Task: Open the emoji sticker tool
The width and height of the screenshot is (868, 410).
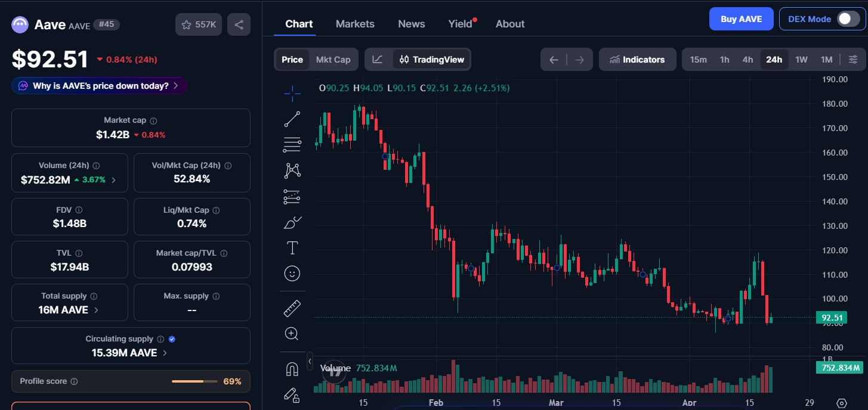Action: click(x=292, y=273)
